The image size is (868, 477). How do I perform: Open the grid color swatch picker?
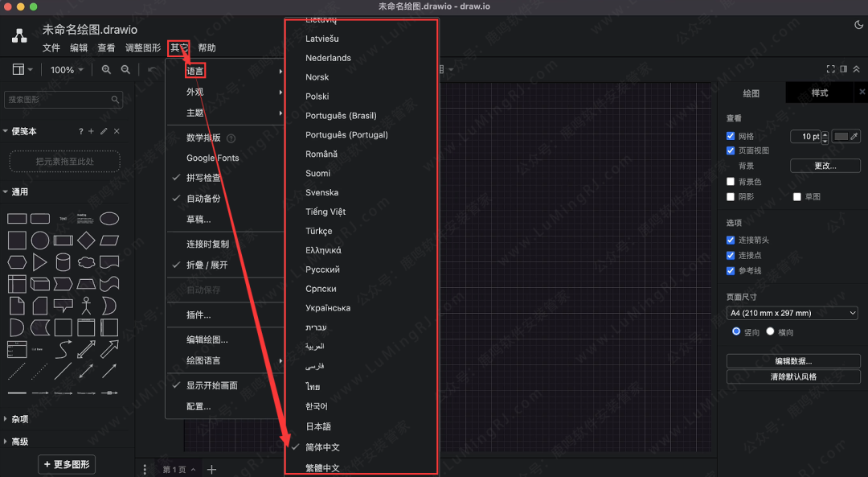[x=841, y=137]
